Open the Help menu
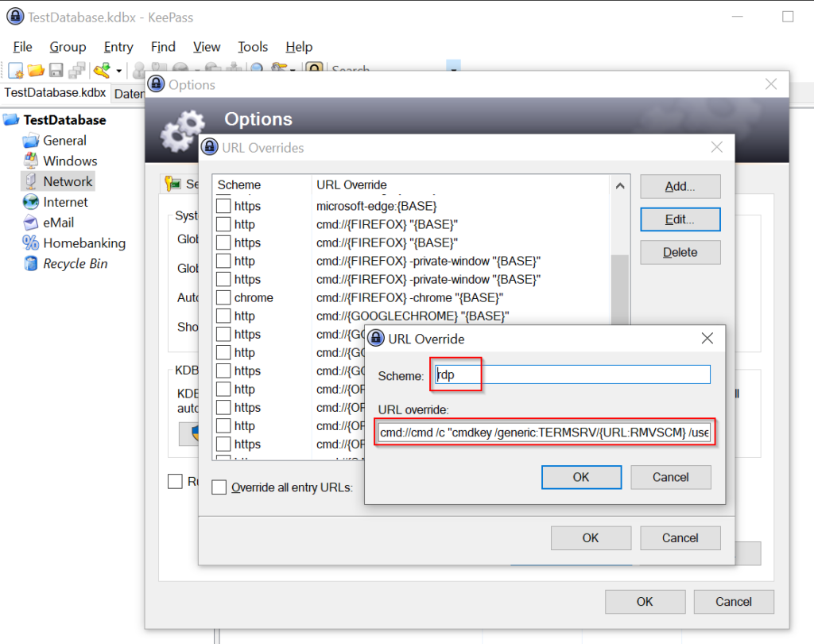Viewport: 814px width, 644px height. click(299, 47)
